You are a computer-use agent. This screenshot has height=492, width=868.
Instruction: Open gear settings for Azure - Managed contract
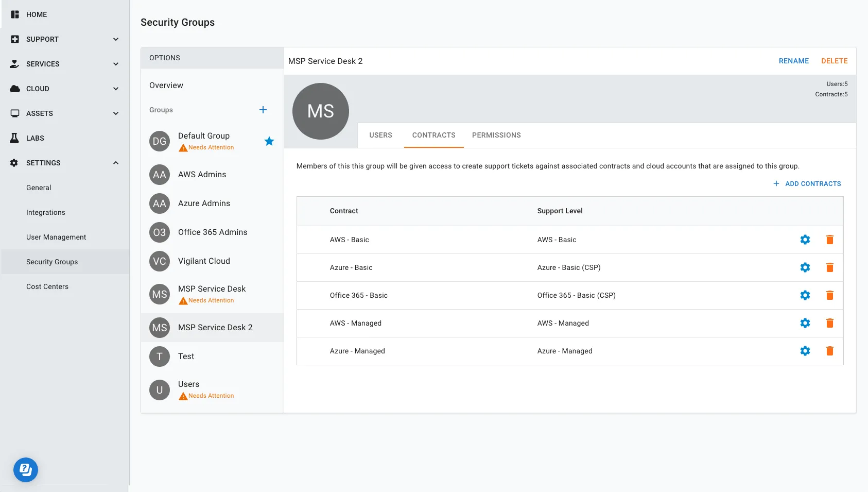pos(805,351)
